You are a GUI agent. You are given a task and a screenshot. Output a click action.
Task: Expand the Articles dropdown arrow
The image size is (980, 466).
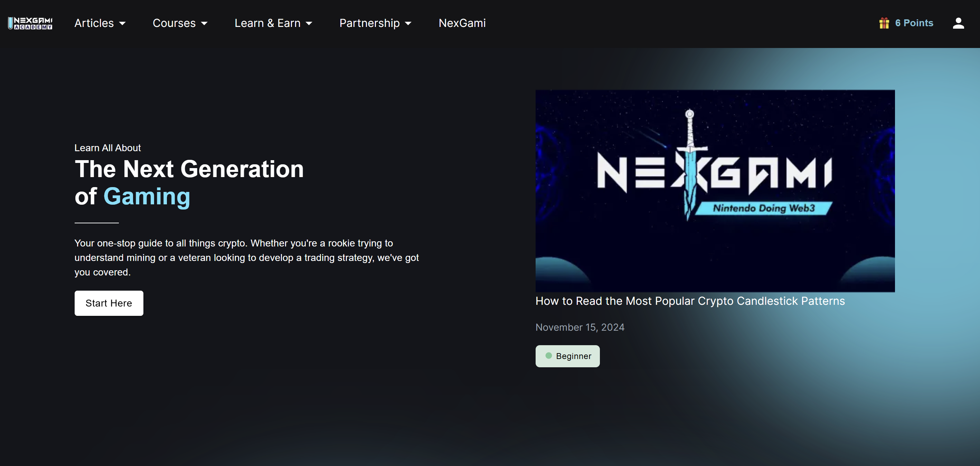click(122, 23)
